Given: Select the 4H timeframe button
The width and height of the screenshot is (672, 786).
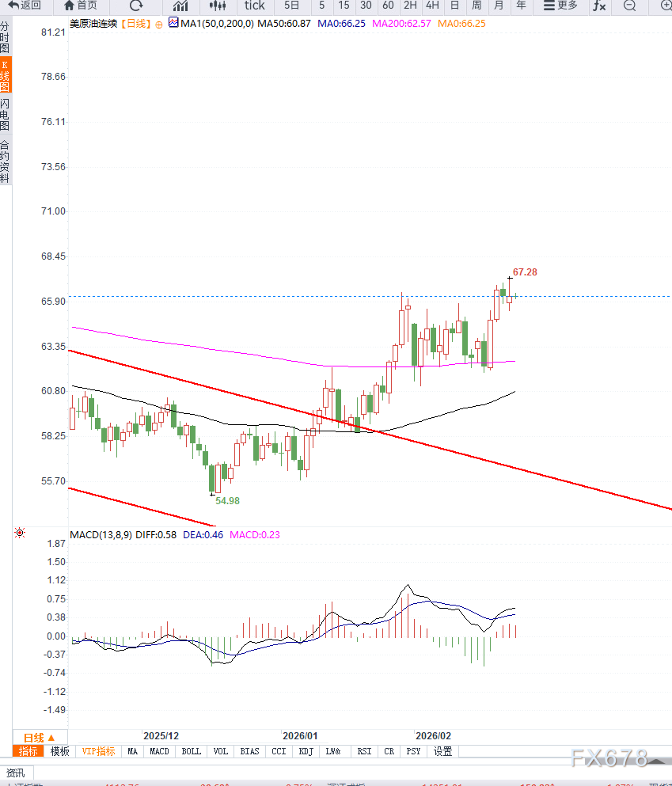Looking at the screenshot, I should pyautogui.click(x=432, y=6).
